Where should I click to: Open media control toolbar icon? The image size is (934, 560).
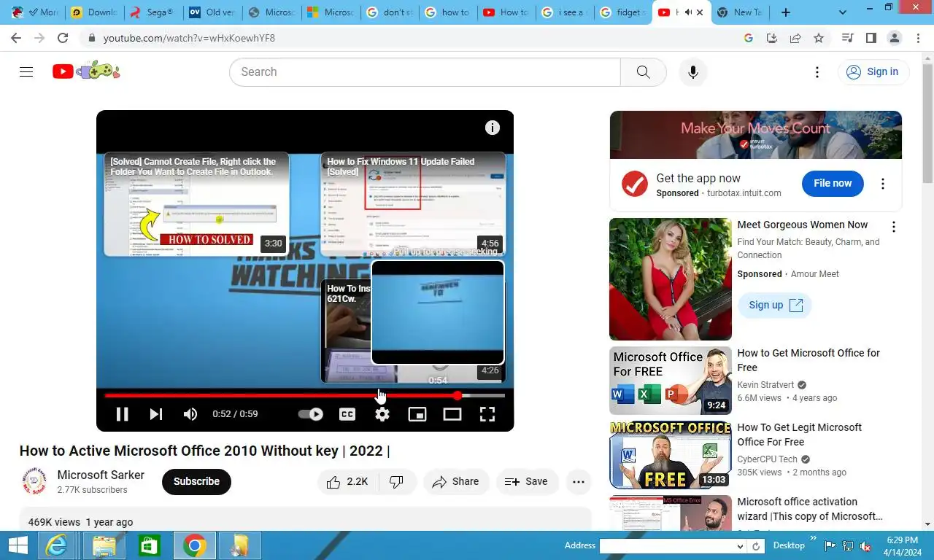(848, 38)
